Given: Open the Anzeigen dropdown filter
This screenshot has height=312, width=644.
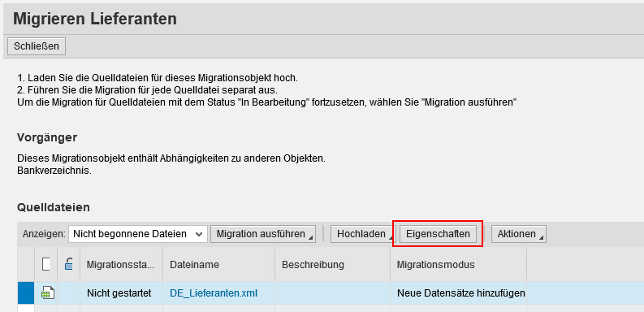Looking at the screenshot, I should [x=138, y=234].
